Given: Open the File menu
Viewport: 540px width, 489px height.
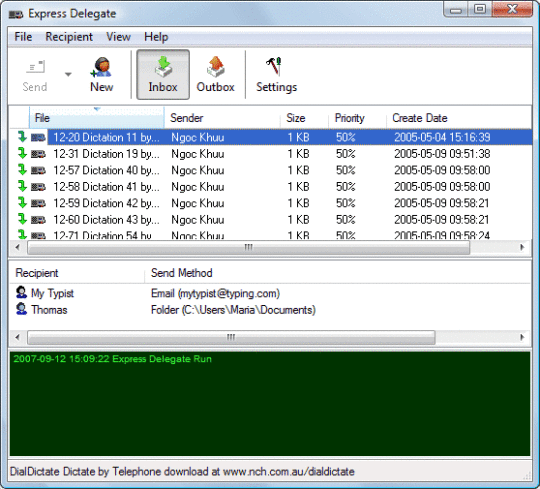Looking at the screenshot, I should point(23,37).
